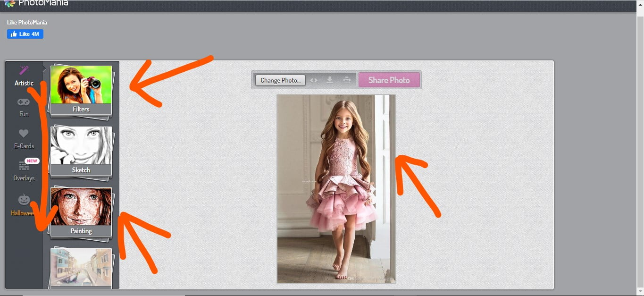This screenshot has width=644, height=296.
Task: Click the embed code icon on the toolbar
Action: (x=314, y=80)
